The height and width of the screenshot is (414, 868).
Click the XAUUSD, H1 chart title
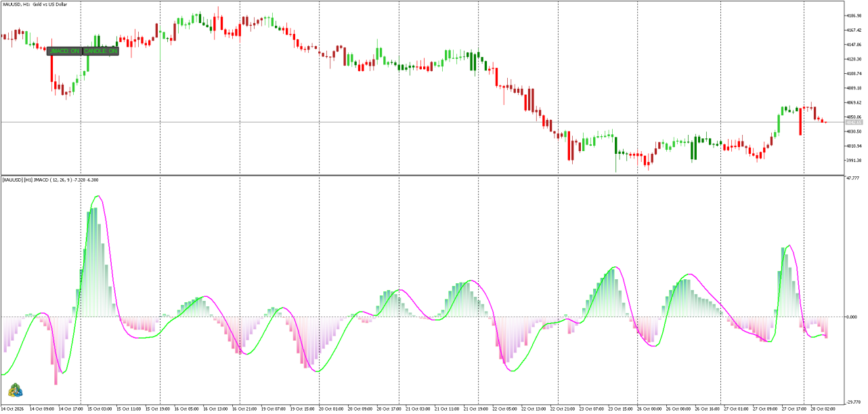pos(35,5)
